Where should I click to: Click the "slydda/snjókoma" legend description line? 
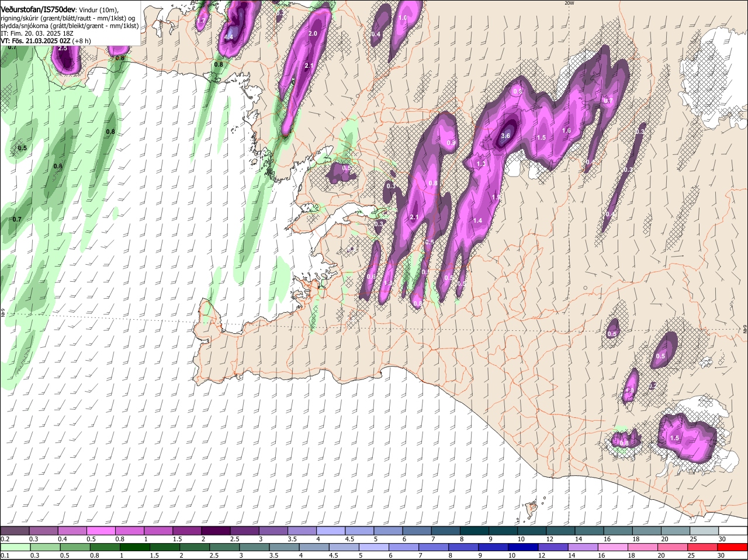[69, 26]
